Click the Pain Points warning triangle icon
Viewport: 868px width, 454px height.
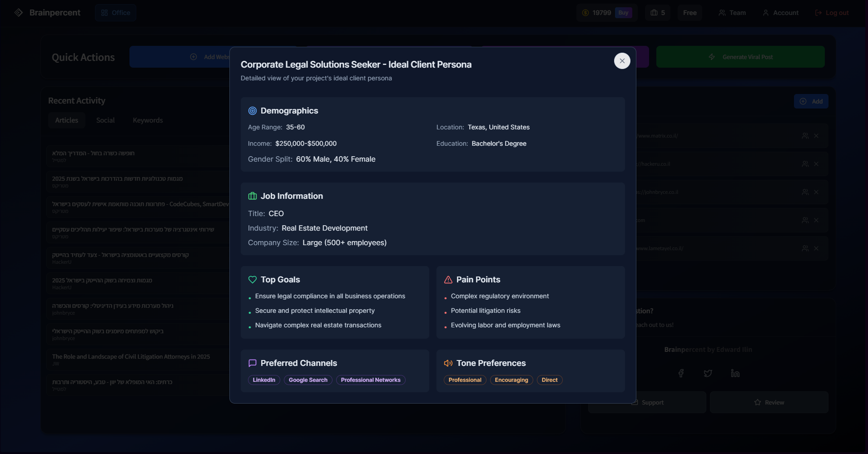pyautogui.click(x=448, y=280)
